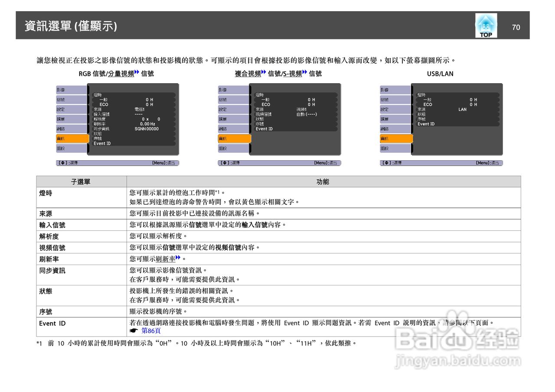This screenshot has height=392, width=555.
Task: Follow the underlined 刷新率 link in table
Action: (x=166, y=259)
